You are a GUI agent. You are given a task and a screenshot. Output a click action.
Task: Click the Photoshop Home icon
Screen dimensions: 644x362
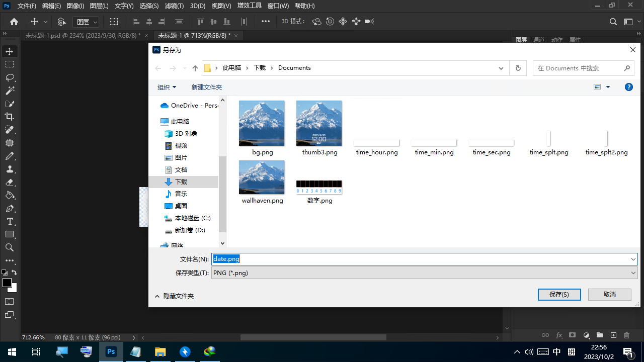tap(14, 22)
